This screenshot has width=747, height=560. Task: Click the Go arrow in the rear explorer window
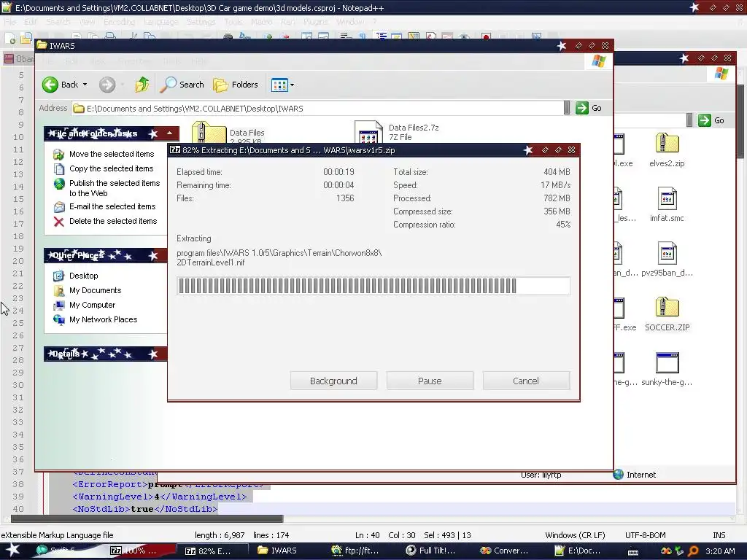pos(705,120)
